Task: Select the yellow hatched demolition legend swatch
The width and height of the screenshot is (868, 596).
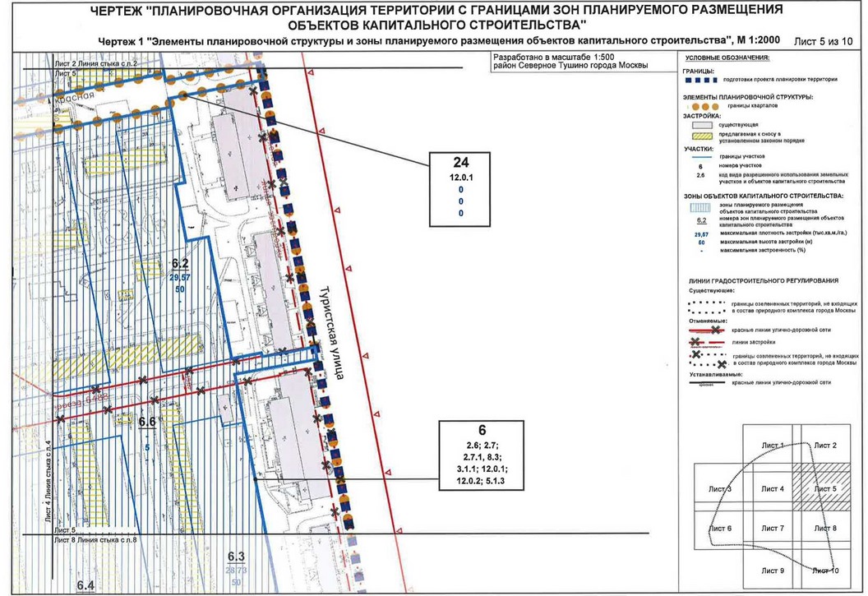Action: [x=702, y=136]
